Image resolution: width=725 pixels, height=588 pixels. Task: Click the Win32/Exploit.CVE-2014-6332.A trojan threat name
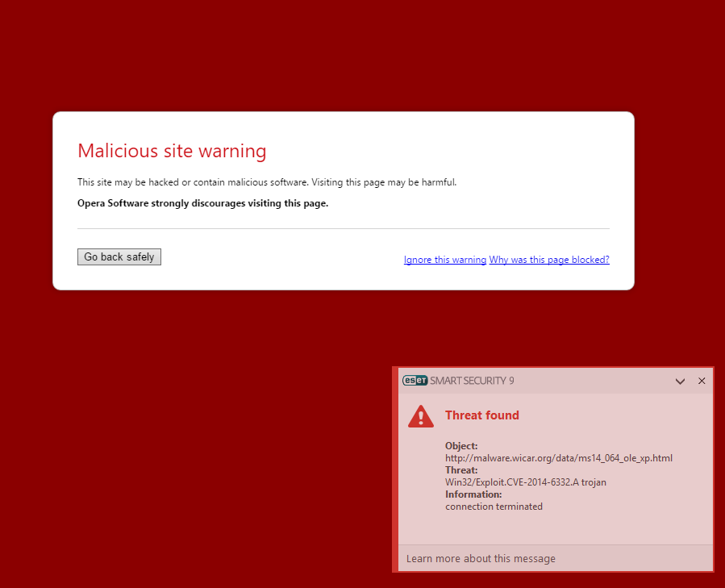(x=525, y=482)
